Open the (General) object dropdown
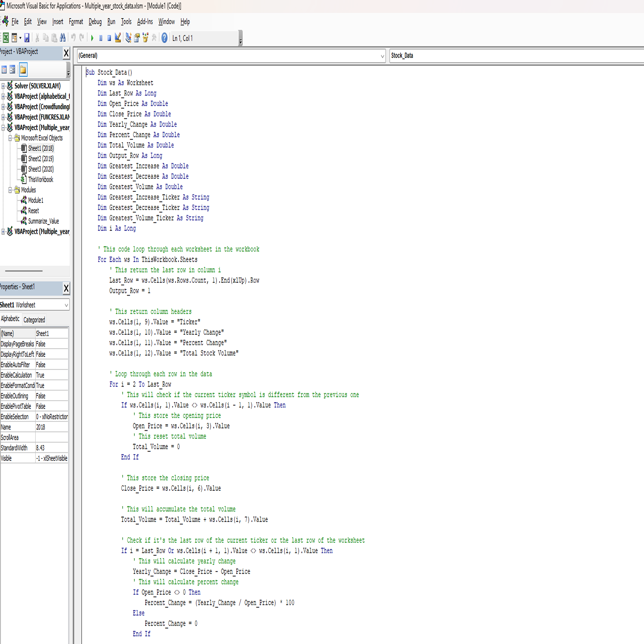The height and width of the screenshot is (644, 644). [x=382, y=56]
